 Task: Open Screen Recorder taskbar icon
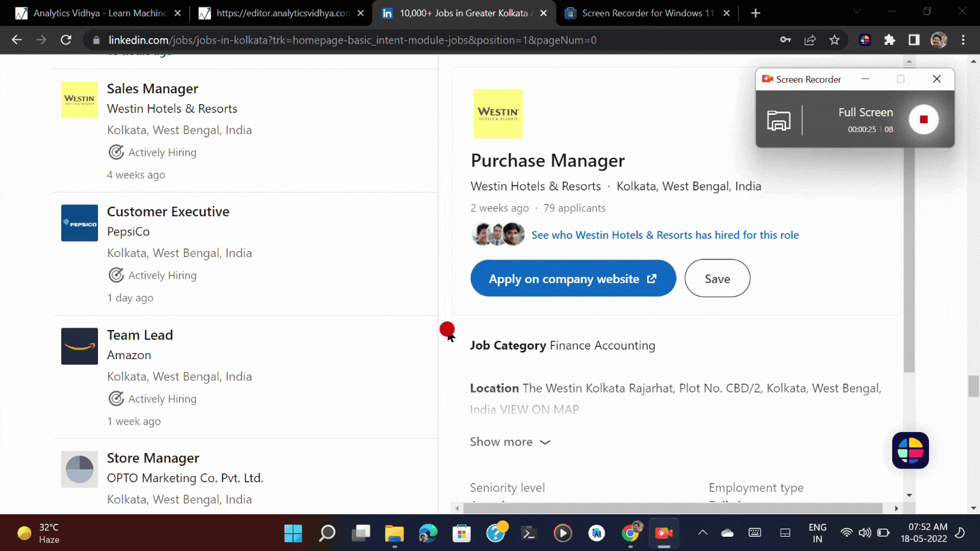click(664, 533)
